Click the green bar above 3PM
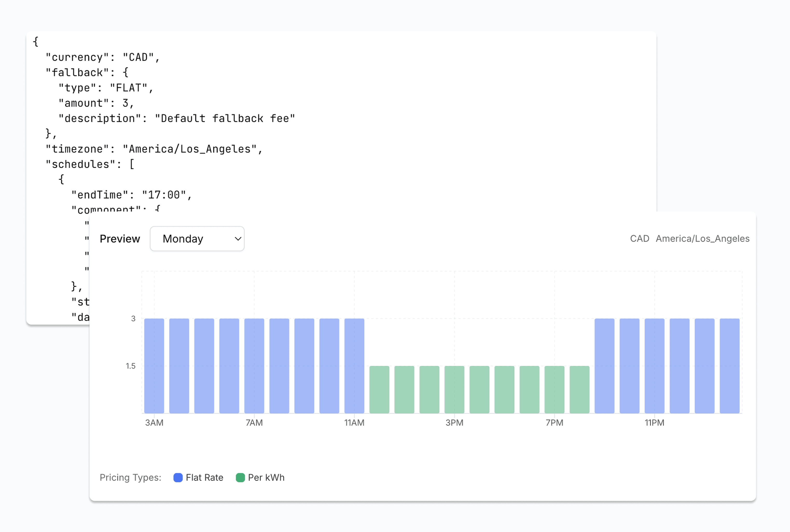Viewport: 790px width, 532px height. tap(454, 389)
